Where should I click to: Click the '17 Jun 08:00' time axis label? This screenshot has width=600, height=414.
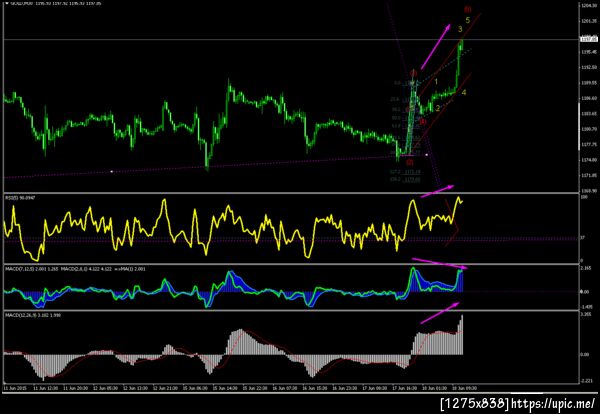pyautogui.click(x=374, y=388)
